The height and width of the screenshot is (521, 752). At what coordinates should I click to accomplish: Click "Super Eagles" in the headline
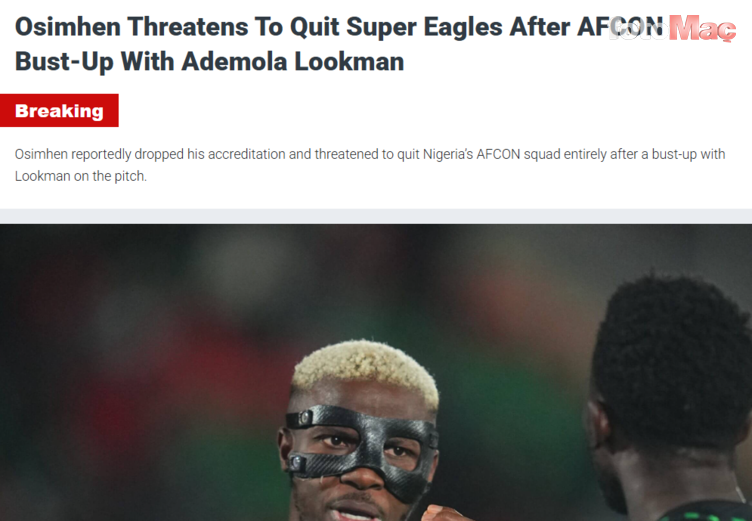(x=424, y=26)
